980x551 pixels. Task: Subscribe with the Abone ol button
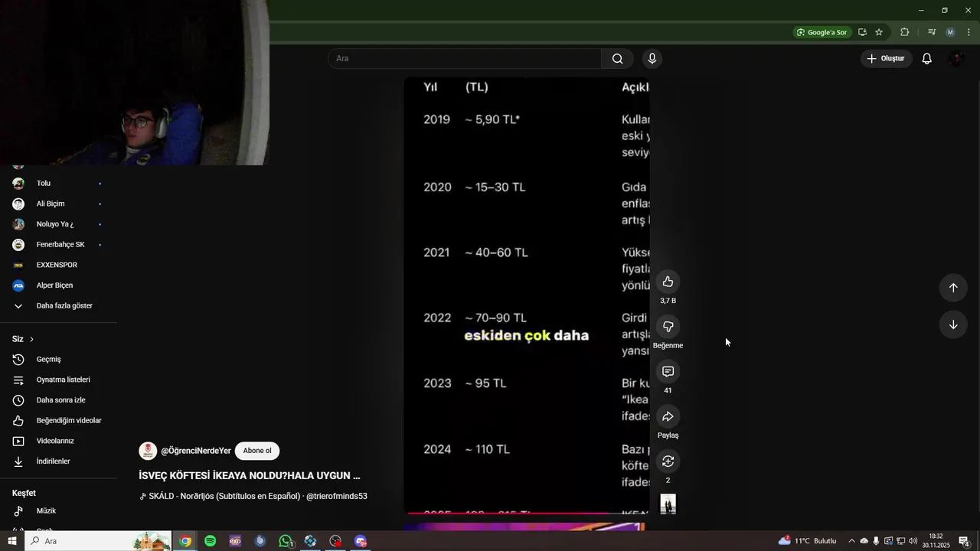(x=257, y=451)
